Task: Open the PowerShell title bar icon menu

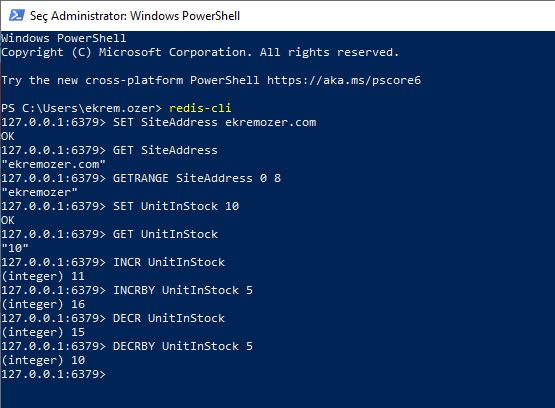Action: click(17, 15)
